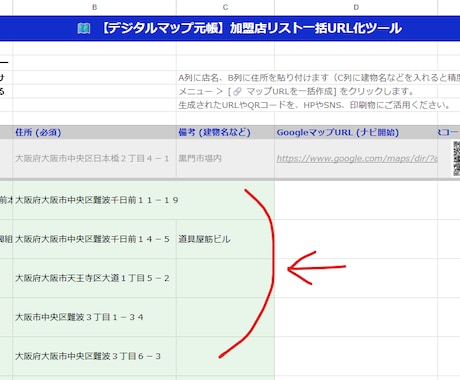
Task: Click the map book icon in title banner
Action: pos(84,29)
